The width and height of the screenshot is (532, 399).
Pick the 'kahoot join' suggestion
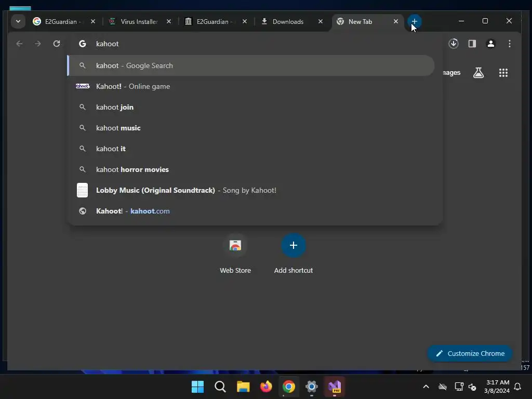pyautogui.click(x=251, y=107)
